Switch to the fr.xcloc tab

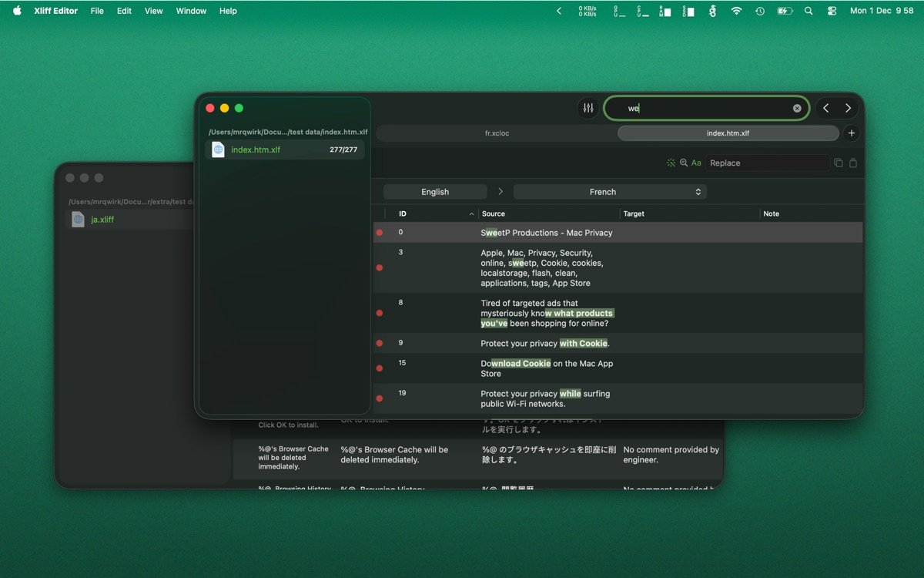click(x=497, y=133)
